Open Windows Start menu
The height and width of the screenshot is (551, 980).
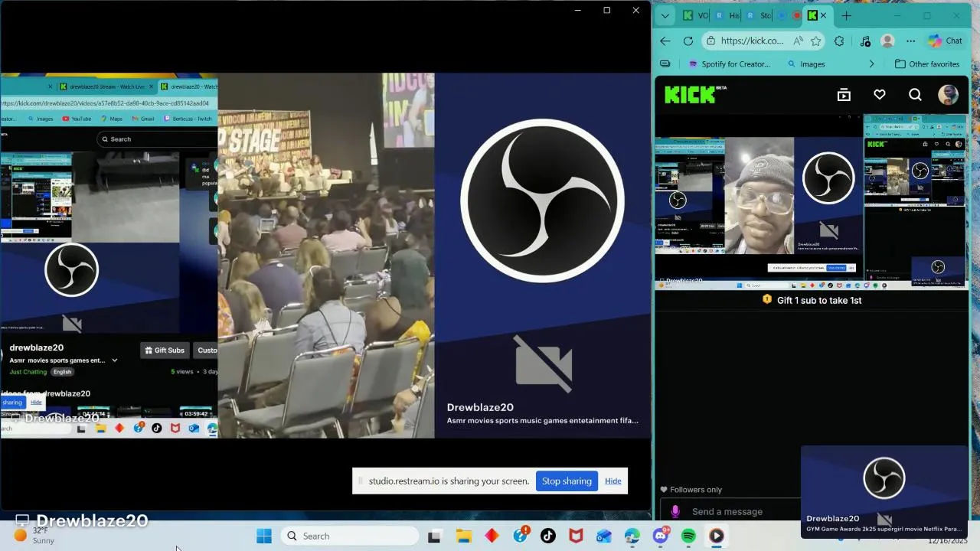[264, 536]
